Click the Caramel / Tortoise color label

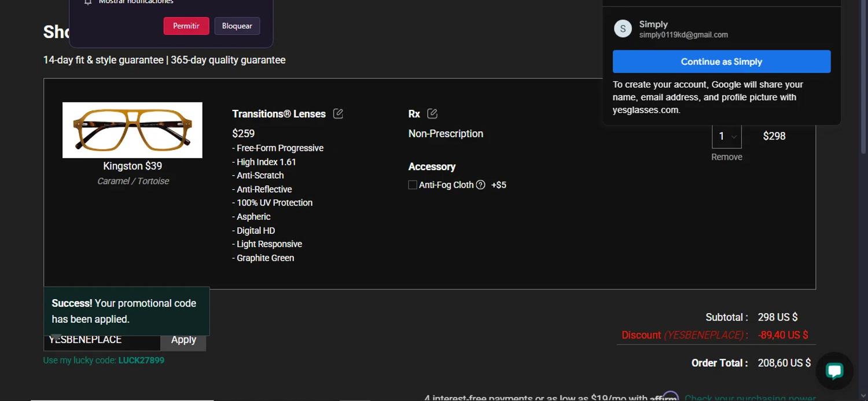(x=133, y=181)
